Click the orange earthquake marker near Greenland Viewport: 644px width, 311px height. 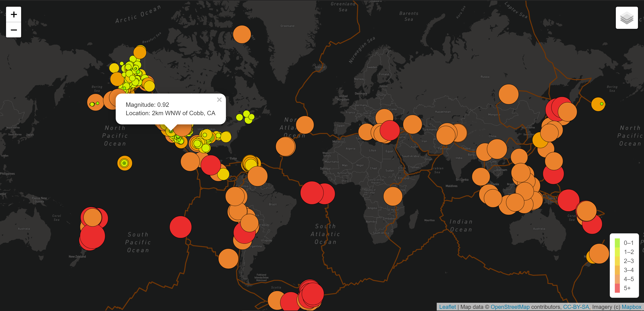[242, 34]
